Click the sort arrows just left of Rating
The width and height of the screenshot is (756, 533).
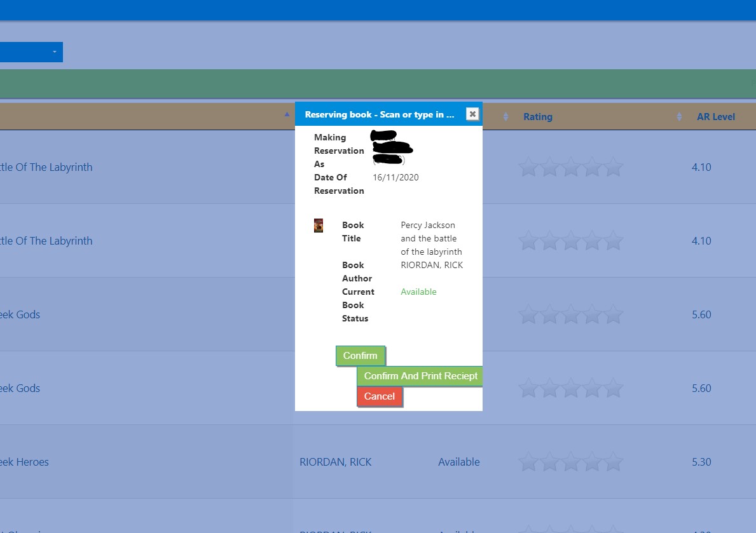pos(505,117)
